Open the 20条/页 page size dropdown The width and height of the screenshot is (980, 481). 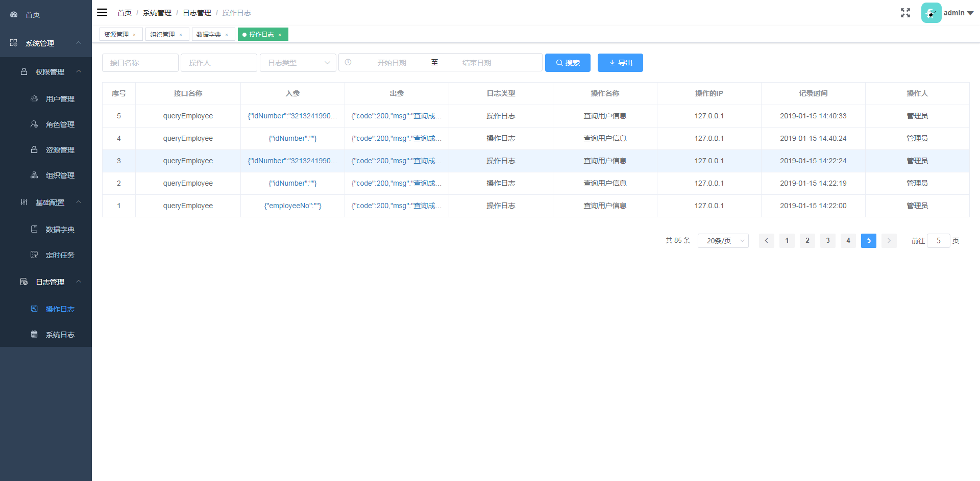click(x=723, y=241)
